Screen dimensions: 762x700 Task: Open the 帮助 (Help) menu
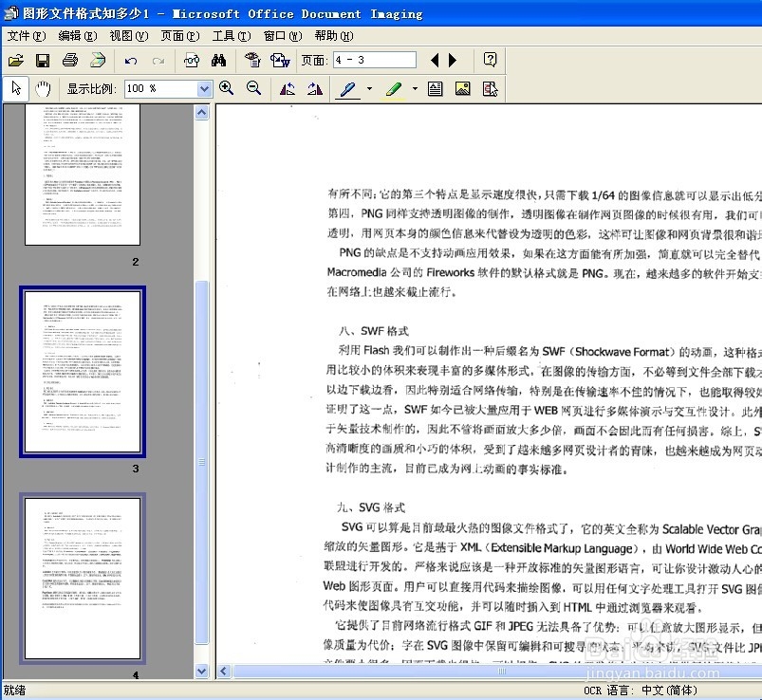coord(334,36)
